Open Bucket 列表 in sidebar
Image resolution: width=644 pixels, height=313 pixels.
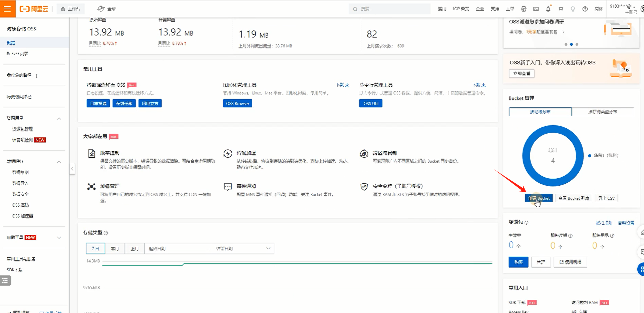[x=18, y=54]
